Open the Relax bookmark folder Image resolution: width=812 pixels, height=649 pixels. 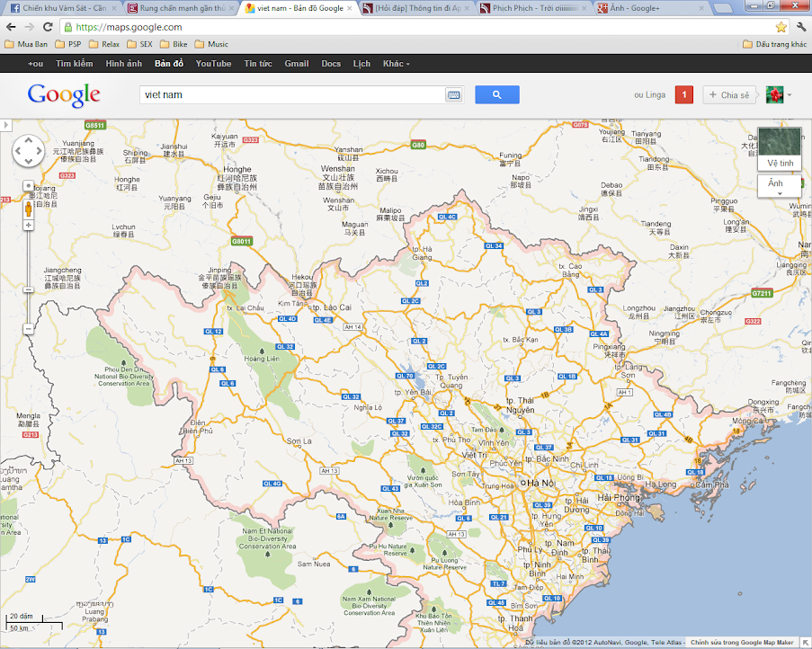pos(104,44)
